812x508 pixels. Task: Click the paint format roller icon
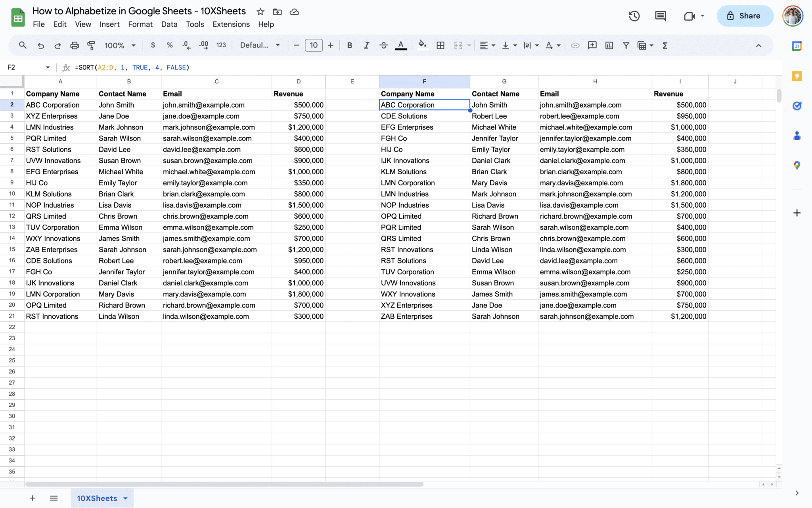point(91,45)
